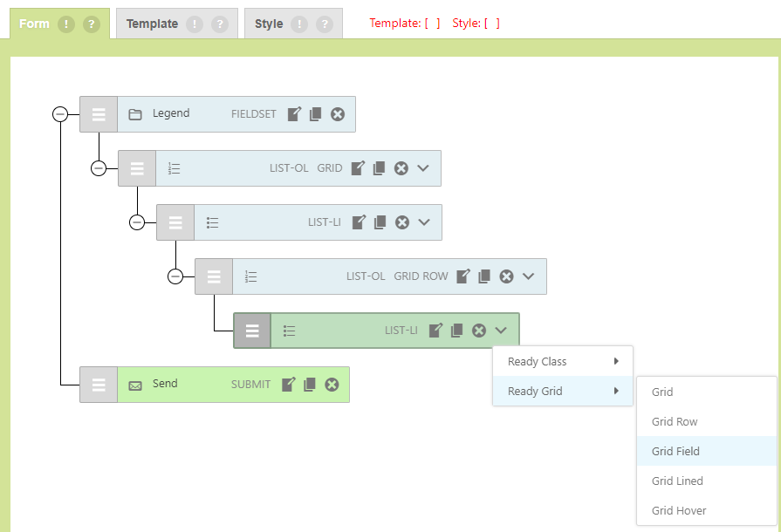Collapse the LIST-OL GRID tree node

click(99, 168)
